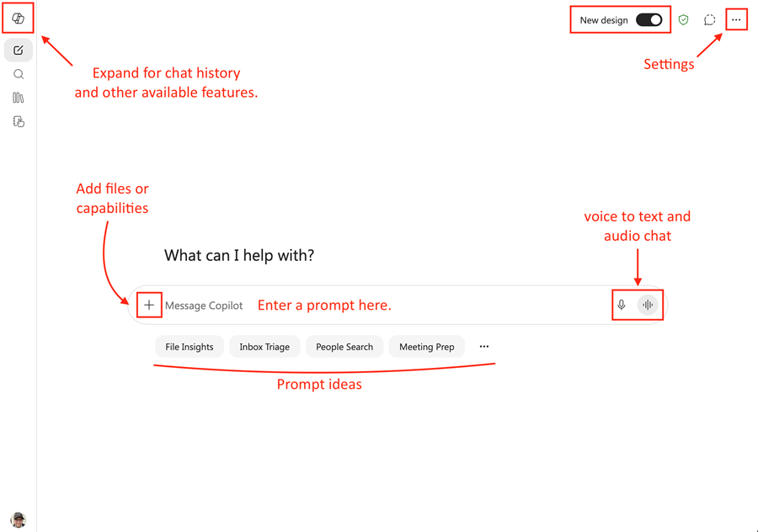Select the Inbox Triage prompt chip
Screen dimensions: 758x532
click(x=264, y=347)
